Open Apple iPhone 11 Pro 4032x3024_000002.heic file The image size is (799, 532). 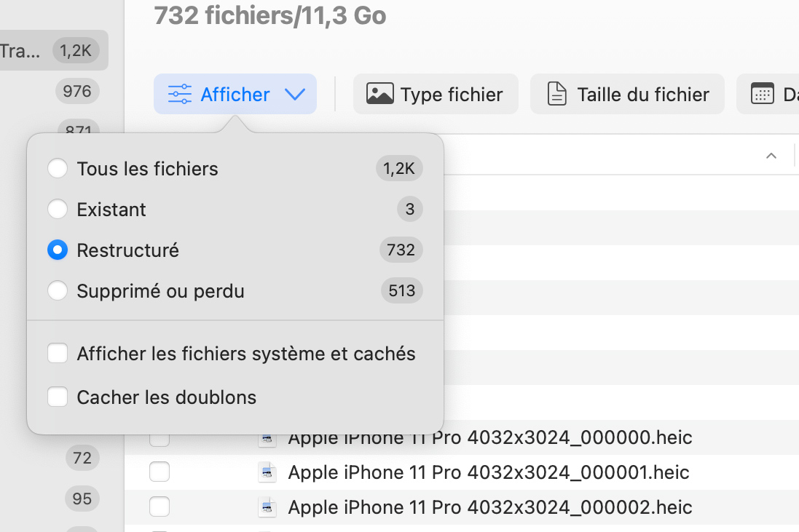[x=489, y=507]
